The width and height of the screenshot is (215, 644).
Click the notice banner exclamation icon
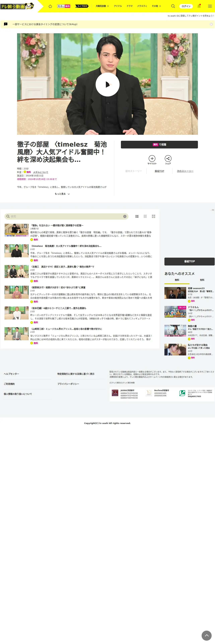(x=6, y=24)
